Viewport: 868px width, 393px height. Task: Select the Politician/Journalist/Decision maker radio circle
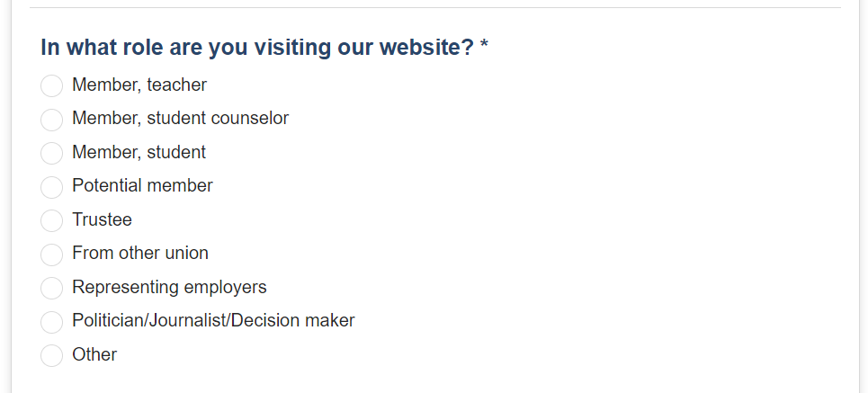tap(51, 322)
